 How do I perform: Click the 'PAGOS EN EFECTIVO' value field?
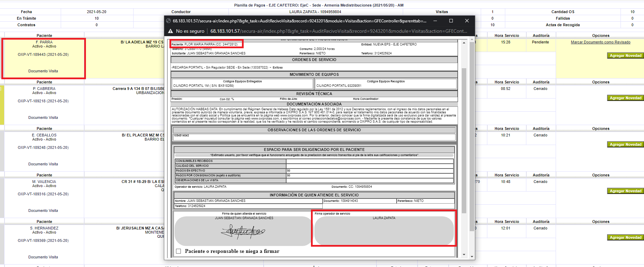[x=370, y=171]
